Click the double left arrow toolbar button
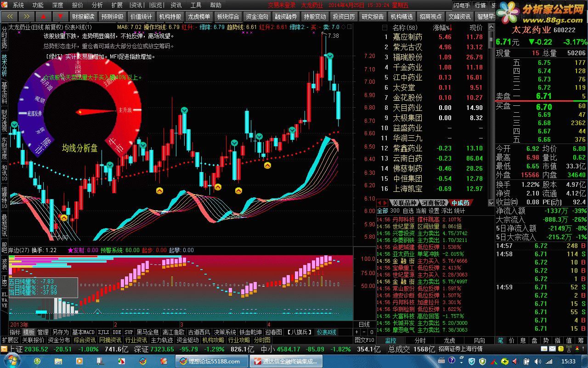The image size is (588, 368). pyautogui.click(x=9, y=17)
